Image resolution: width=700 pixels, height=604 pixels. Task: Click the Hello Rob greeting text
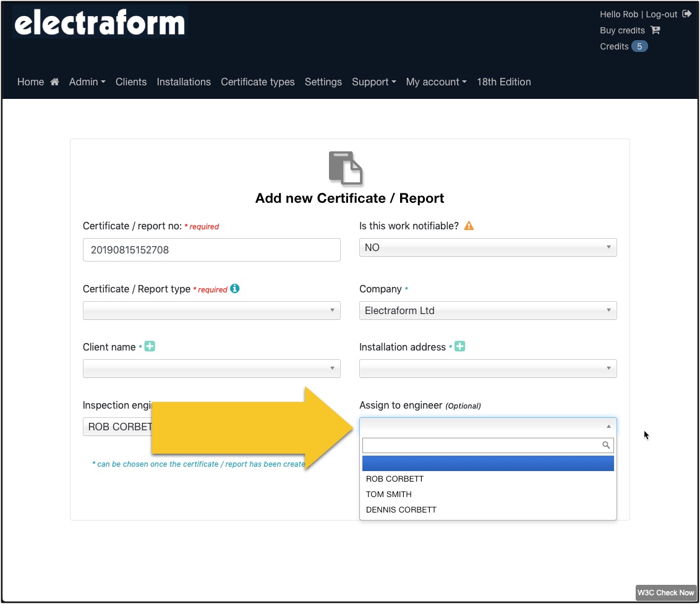coord(619,14)
